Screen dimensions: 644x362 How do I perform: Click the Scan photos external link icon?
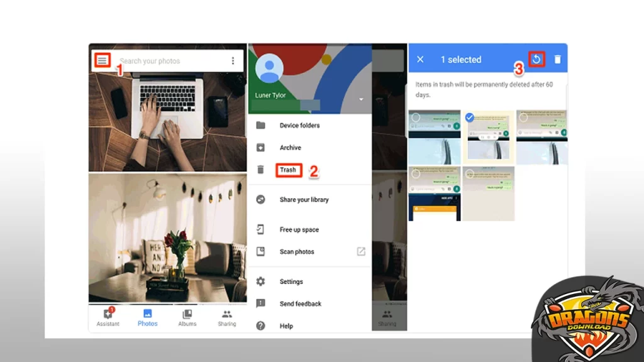[361, 251]
